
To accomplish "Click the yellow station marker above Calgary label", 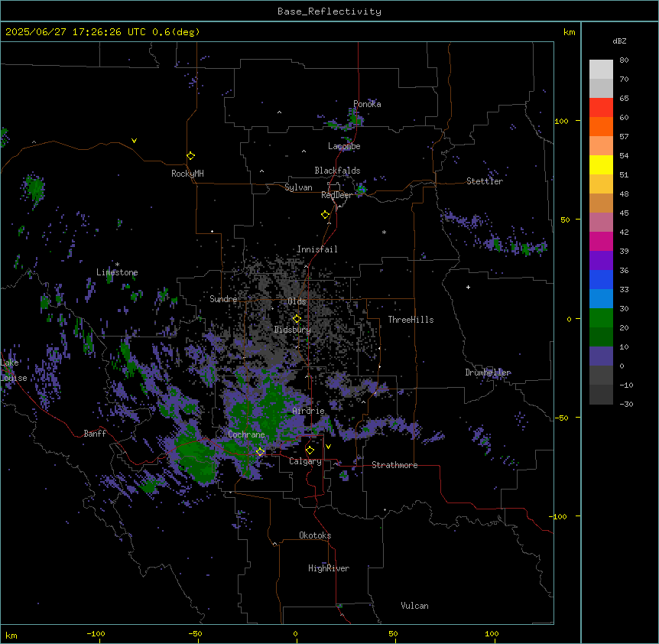I will (x=310, y=450).
